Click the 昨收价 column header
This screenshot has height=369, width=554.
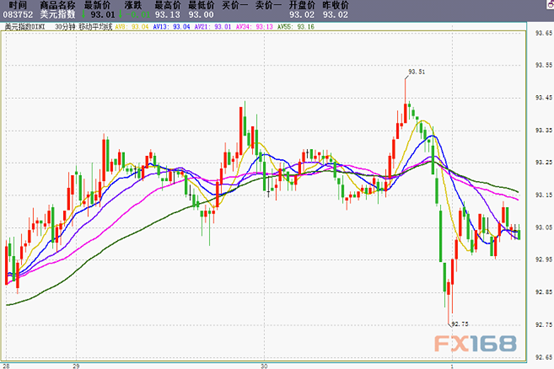point(336,5)
